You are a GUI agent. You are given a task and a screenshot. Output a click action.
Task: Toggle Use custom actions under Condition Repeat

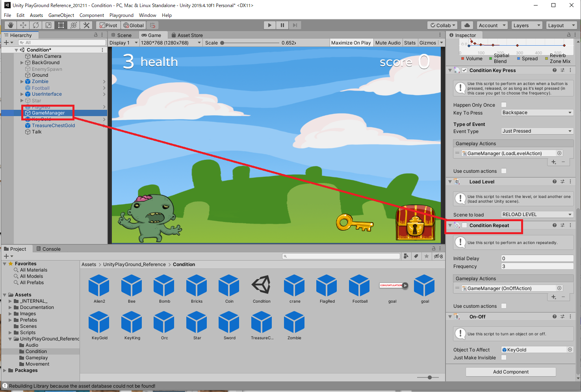coord(504,306)
